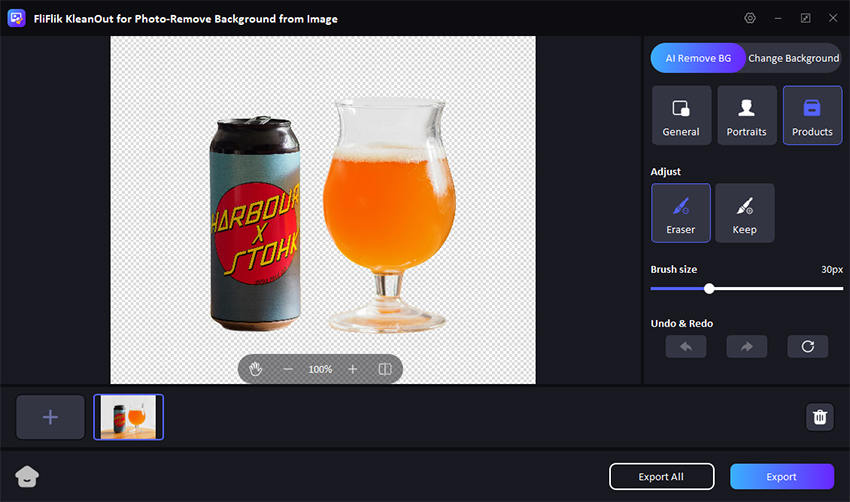Activate the Keep brush
This screenshot has height=502, width=850.
click(745, 213)
